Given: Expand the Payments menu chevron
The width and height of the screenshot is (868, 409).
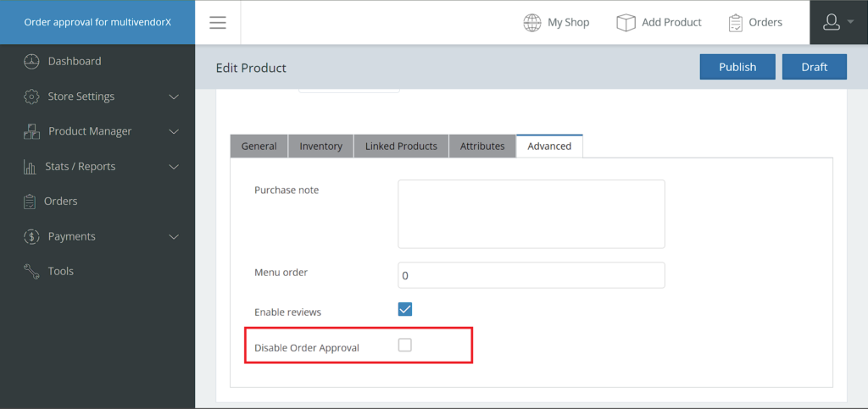Looking at the screenshot, I should click(x=174, y=236).
